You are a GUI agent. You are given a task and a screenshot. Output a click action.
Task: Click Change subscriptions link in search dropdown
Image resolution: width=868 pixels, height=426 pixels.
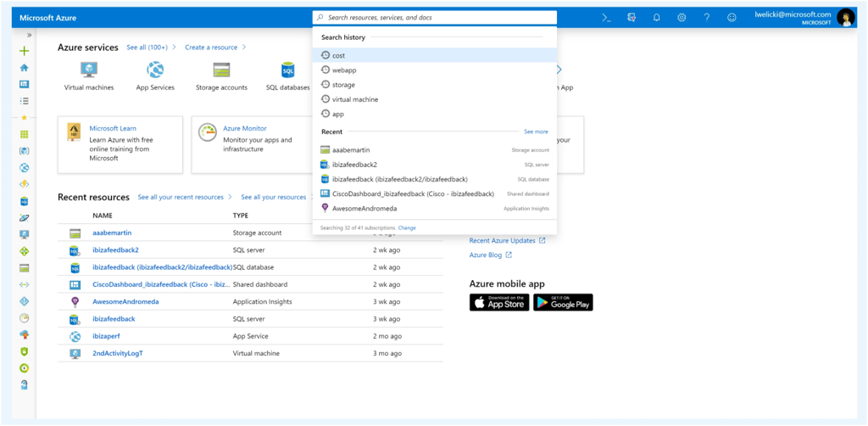tap(407, 227)
